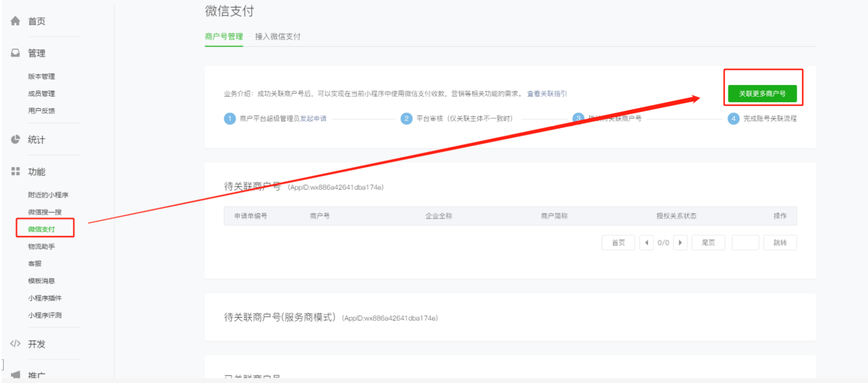The height and width of the screenshot is (383, 868).
Task: Select 微信搜一搜 in sidebar
Action: (45, 212)
